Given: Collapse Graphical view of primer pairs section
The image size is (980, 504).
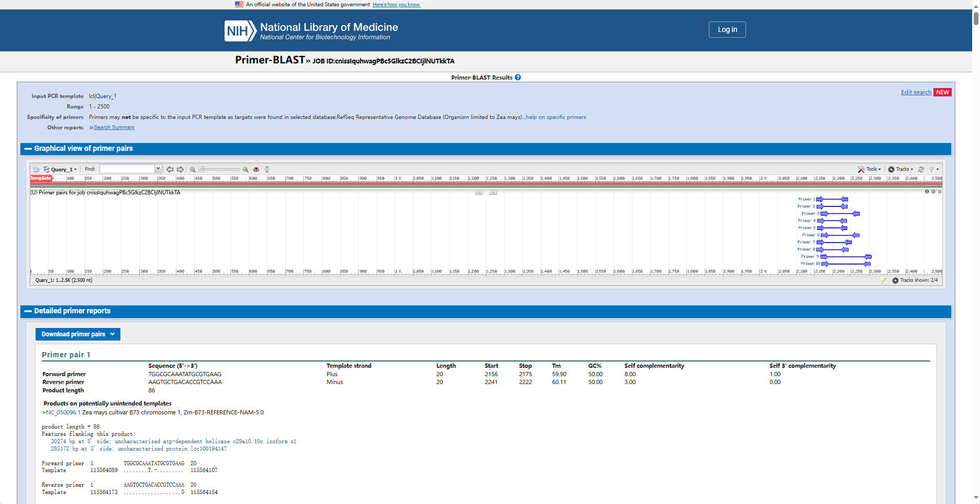Looking at the screenshot, I should click(28, 149).
